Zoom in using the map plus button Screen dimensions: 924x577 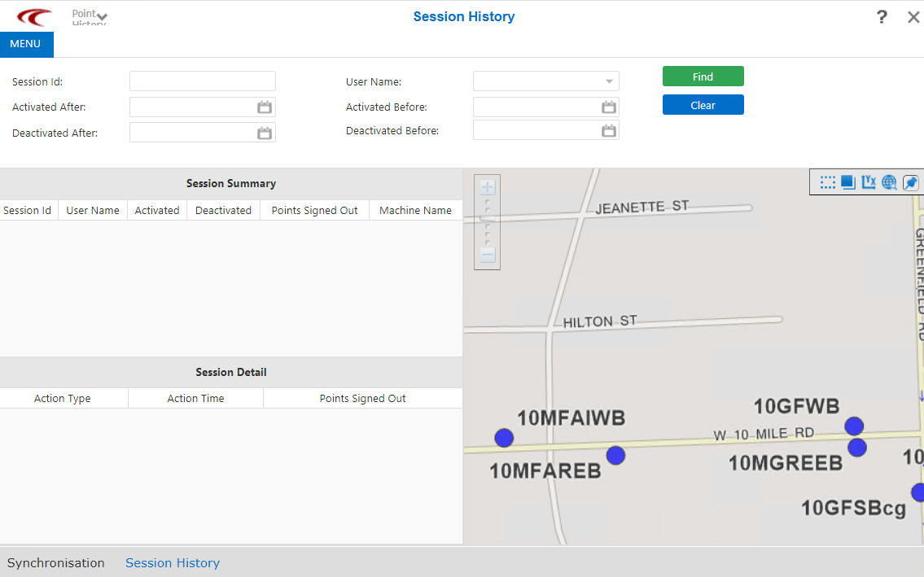(488, 187)
